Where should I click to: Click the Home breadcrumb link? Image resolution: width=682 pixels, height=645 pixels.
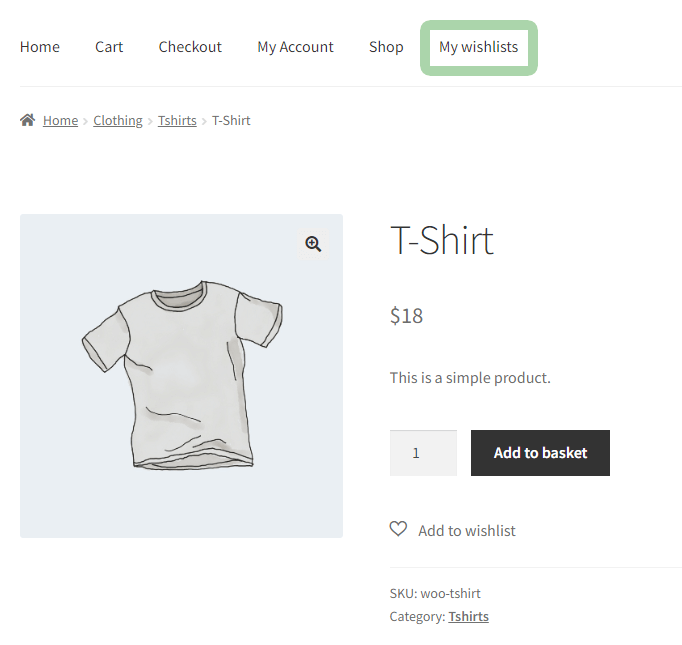coord(60,121)
